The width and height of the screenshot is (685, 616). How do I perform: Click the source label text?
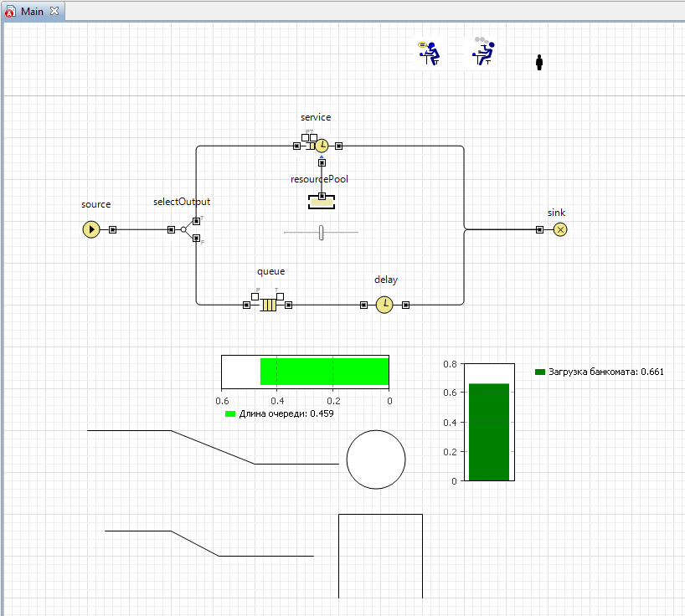pyautogui.click(x=96, y=204)
